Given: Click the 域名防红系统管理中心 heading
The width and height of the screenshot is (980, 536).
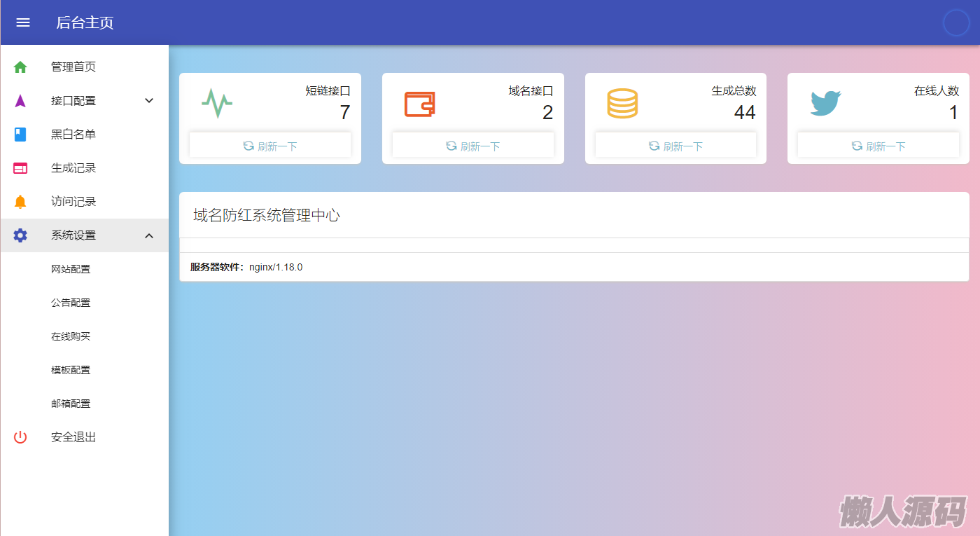Looking at the screenshot, I should click(267, 215).
